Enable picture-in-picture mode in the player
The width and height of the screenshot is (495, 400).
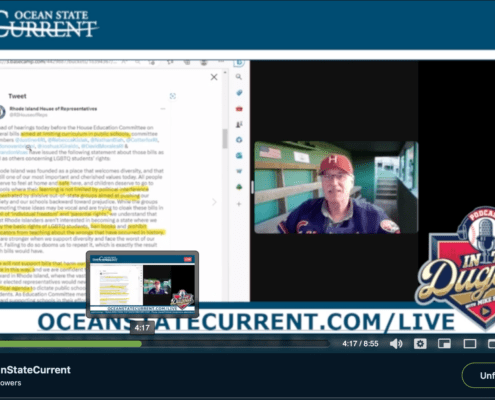[x=444, y=344]
